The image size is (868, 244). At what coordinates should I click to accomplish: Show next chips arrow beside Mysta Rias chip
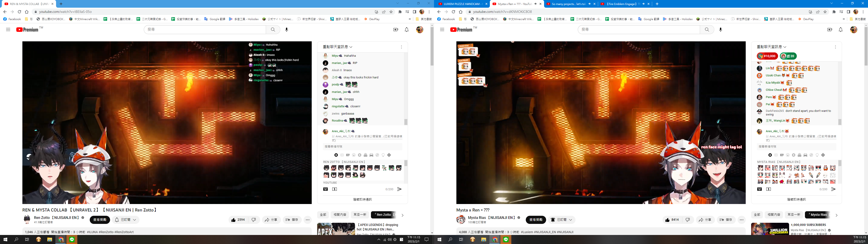click(836, 215)
